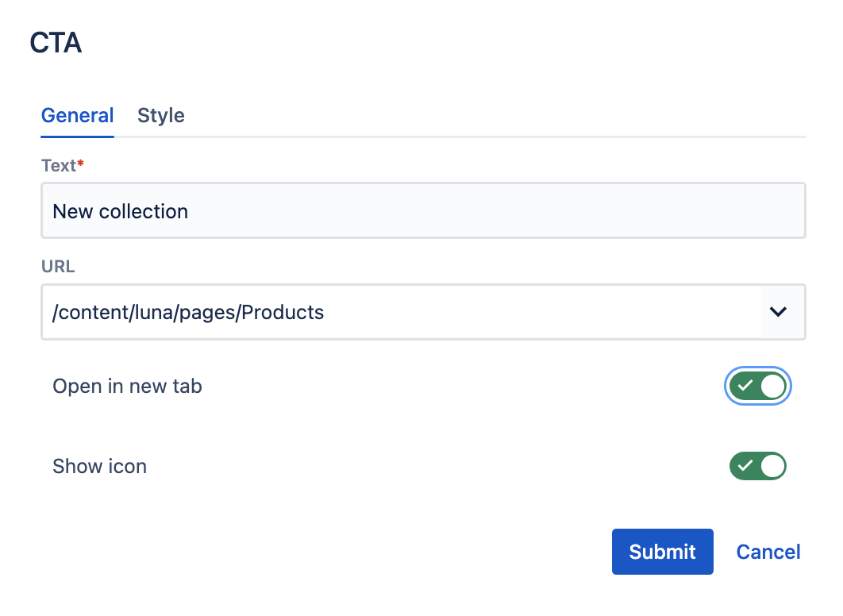
Task: Click the CTA dialog heading
Action: (x=56, y=42)
